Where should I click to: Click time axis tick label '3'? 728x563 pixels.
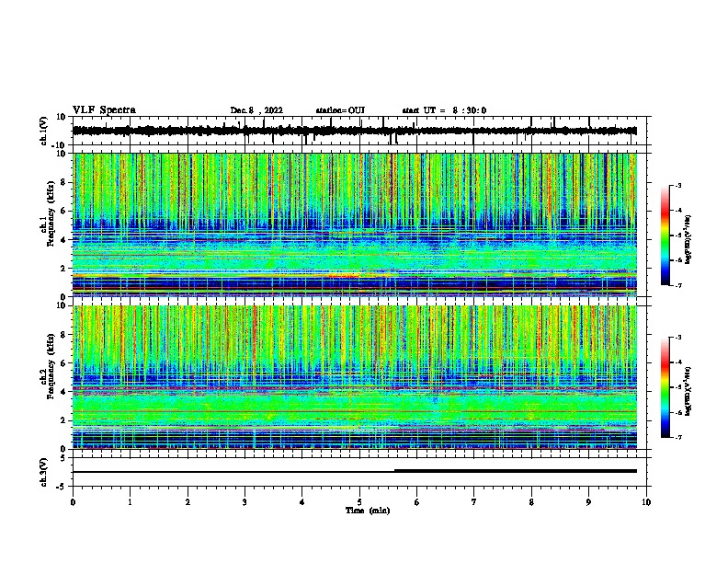point(245,502)
